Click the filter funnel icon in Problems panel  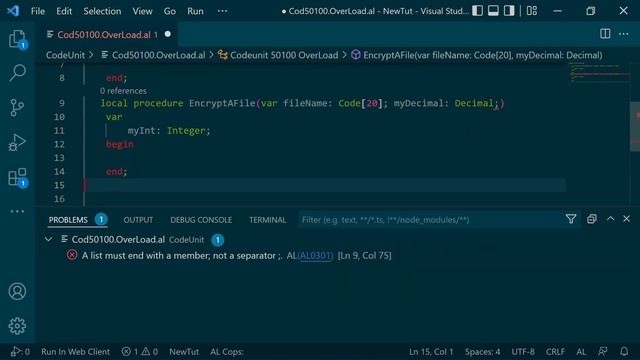click(x=571, y=219)
